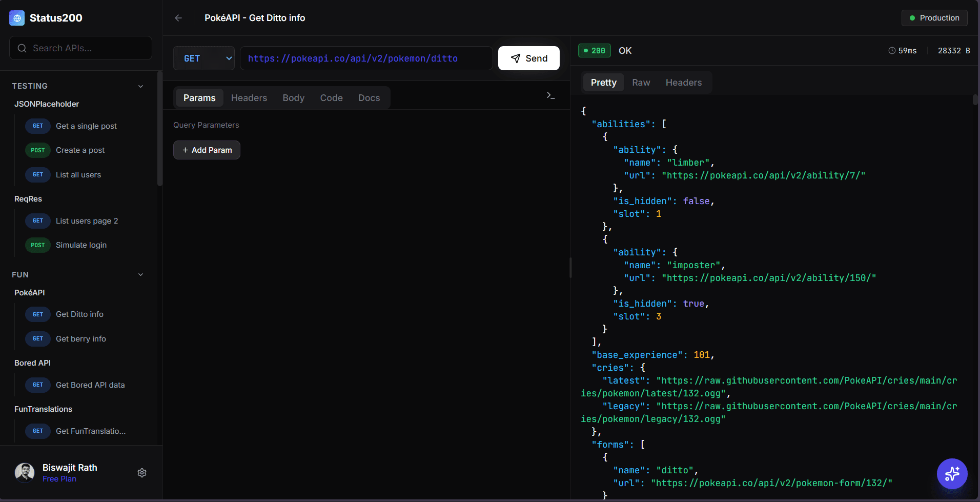Switch to the request Headers tab

click(249, 98)
